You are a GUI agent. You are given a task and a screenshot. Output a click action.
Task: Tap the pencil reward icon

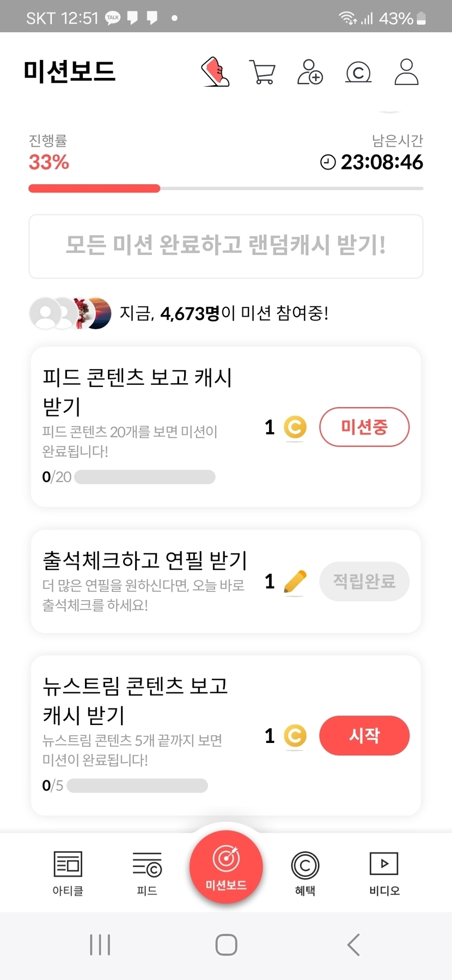click(x=295, y=582)
